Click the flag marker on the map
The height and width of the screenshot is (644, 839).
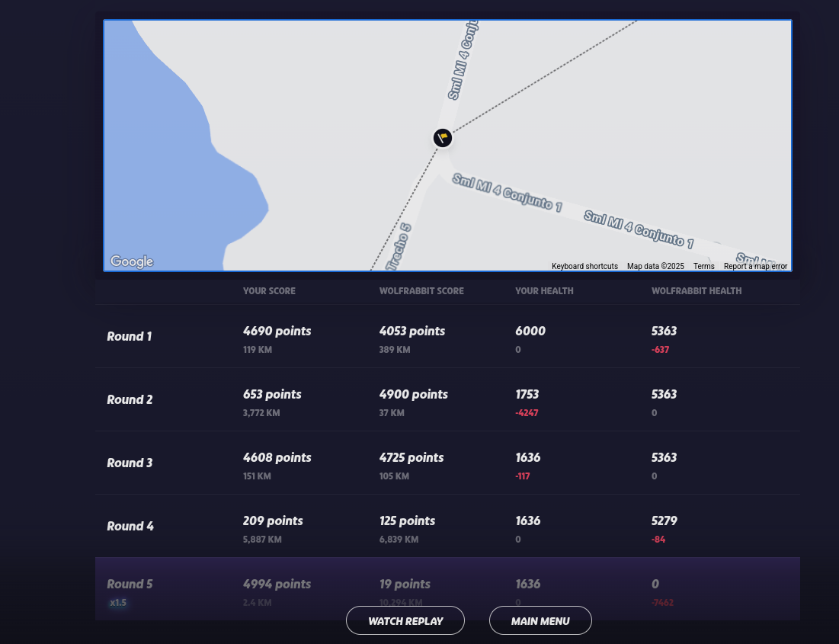coord(443,138)
